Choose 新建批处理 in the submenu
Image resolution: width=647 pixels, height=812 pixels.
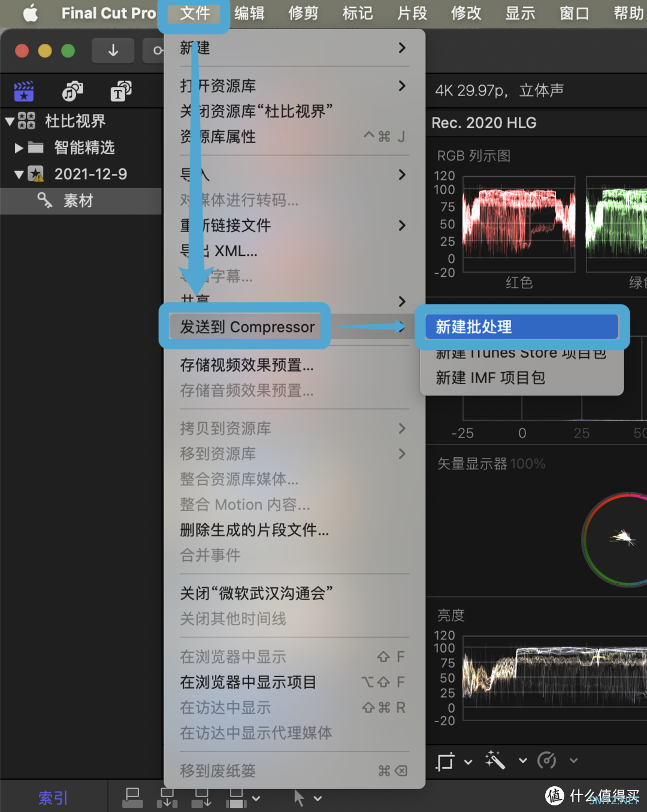click(522, 327)
